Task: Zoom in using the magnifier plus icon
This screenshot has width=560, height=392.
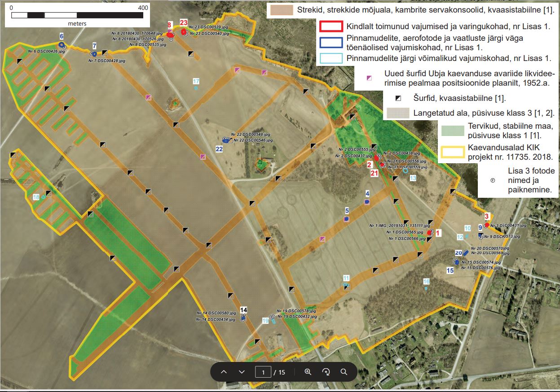Action: (x=308, y=372)
